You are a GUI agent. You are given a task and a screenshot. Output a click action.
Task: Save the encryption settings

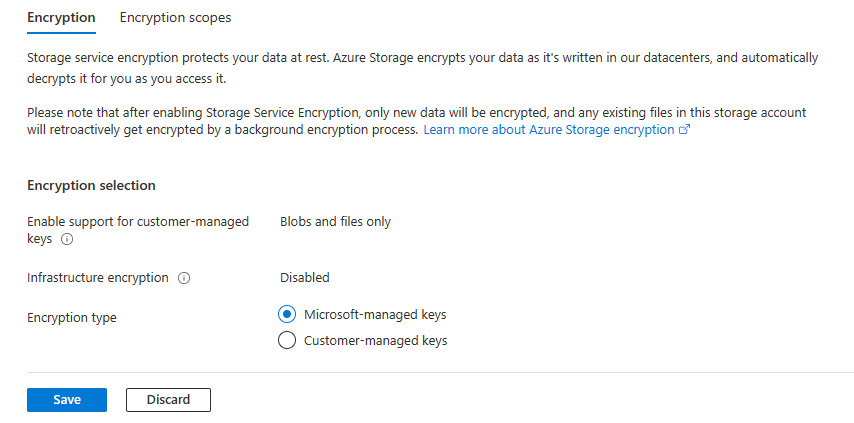point(67,399)
